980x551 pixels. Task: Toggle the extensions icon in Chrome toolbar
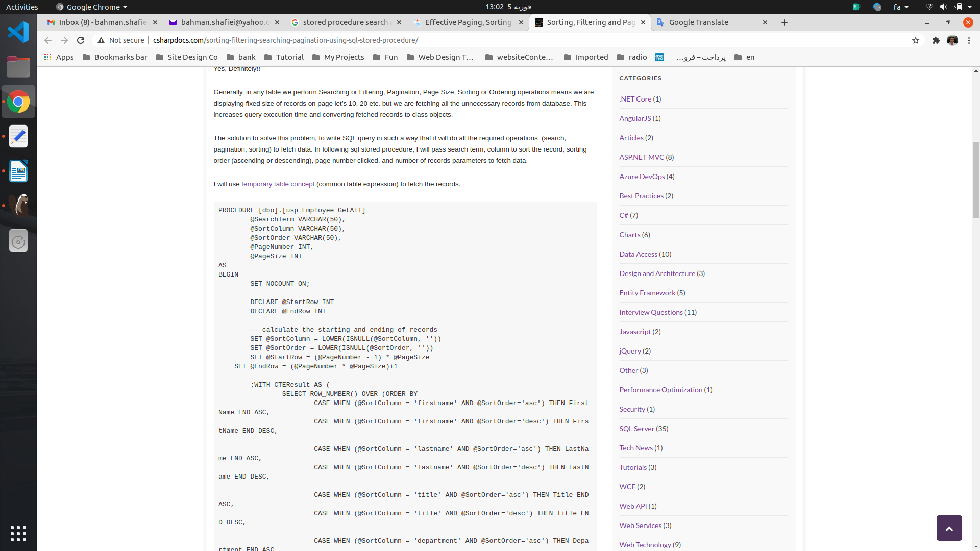click(x=936, y=40)
